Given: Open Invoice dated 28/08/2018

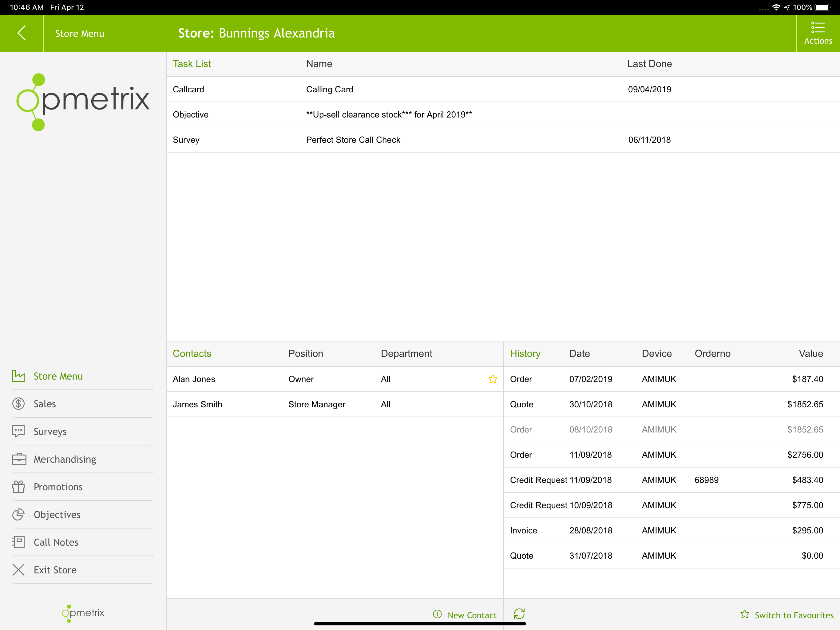Looking at the screenshot, I should [672, 530].
